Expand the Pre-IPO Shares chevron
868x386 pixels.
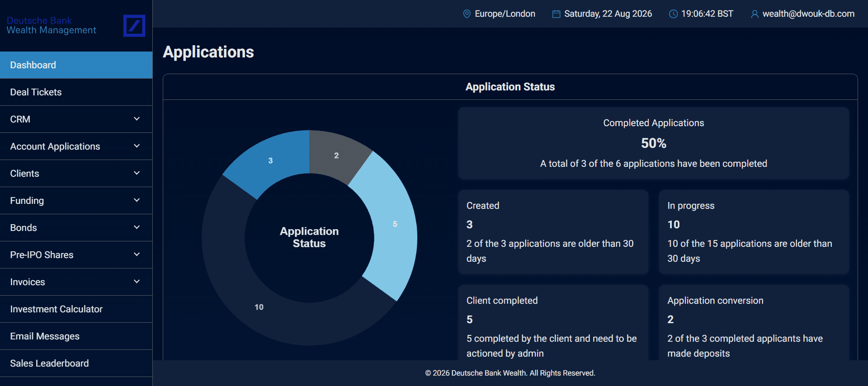[137, 254]
